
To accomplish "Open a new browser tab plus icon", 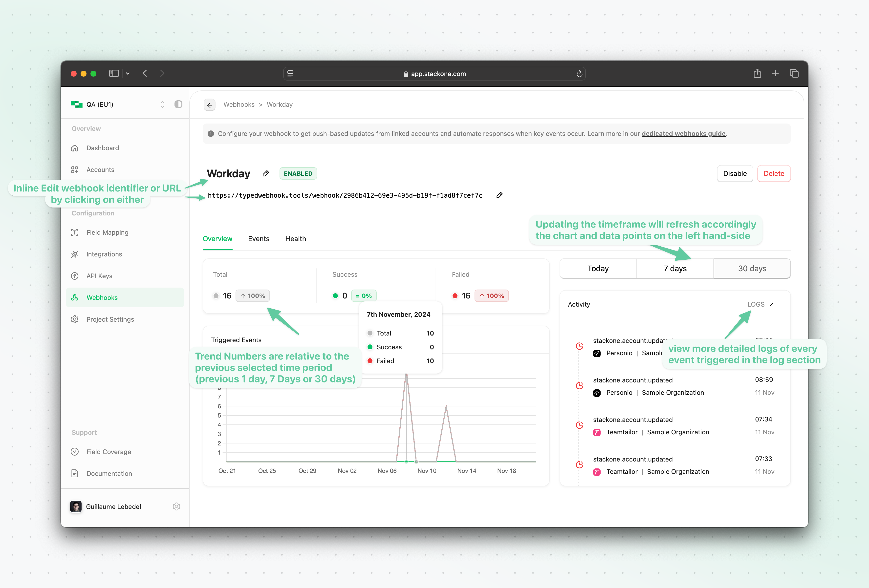I will [776, 73].
